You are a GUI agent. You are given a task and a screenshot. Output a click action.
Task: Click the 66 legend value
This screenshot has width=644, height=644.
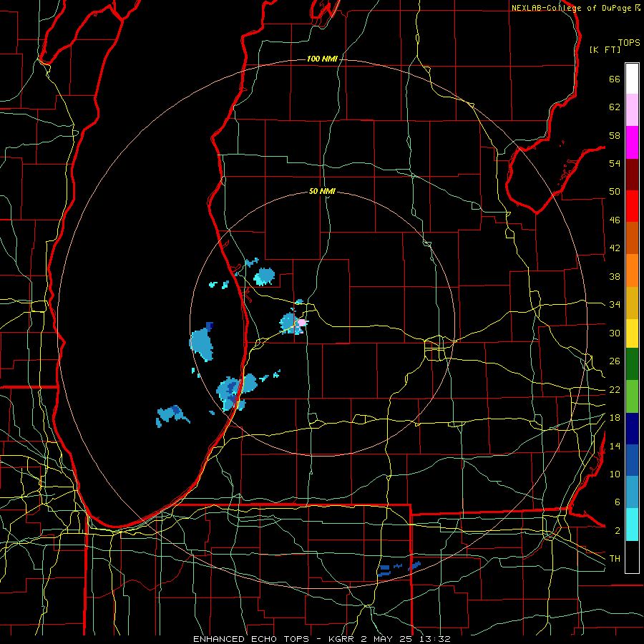click(615, 79)
